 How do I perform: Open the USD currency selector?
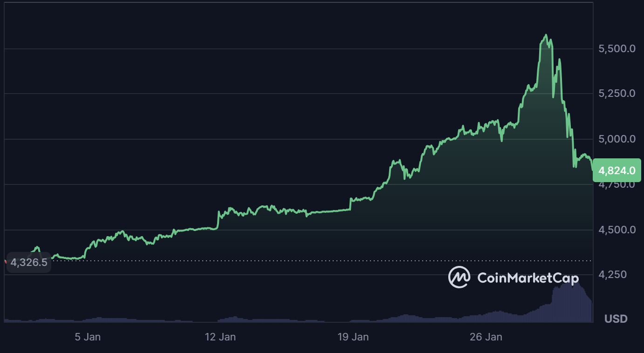[616, 319]
